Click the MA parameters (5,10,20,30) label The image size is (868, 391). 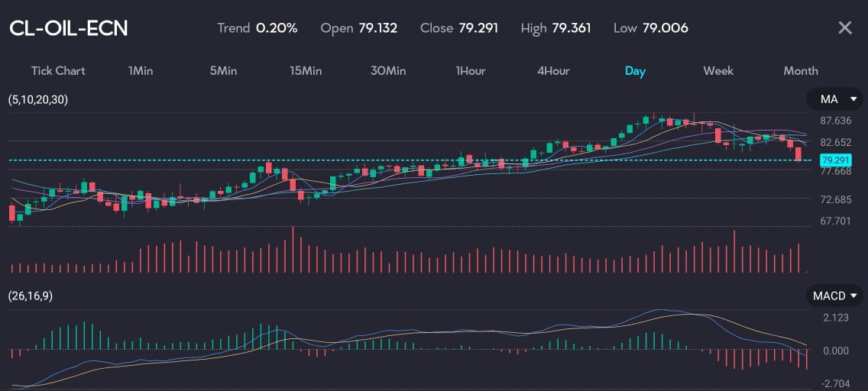pyautogui.click(x=37, y=99)
